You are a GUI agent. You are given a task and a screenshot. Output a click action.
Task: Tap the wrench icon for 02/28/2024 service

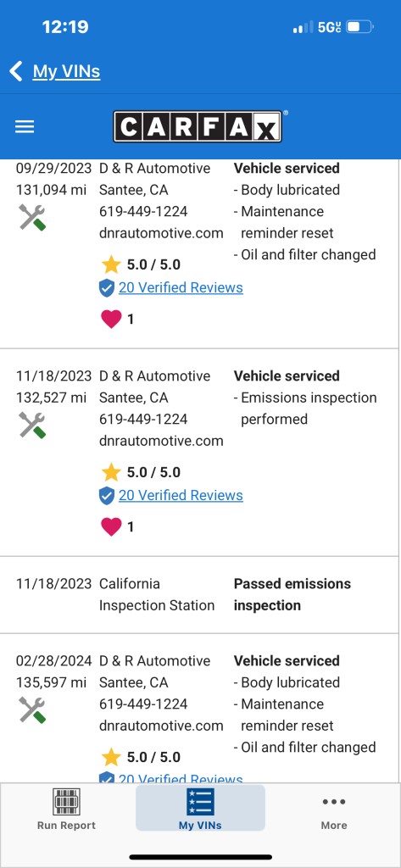[32, 709]
